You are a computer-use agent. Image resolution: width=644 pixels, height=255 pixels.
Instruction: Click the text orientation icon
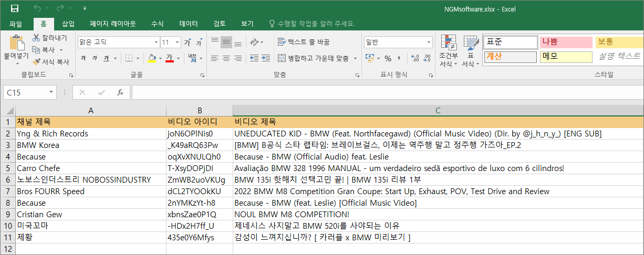[254, 42]
